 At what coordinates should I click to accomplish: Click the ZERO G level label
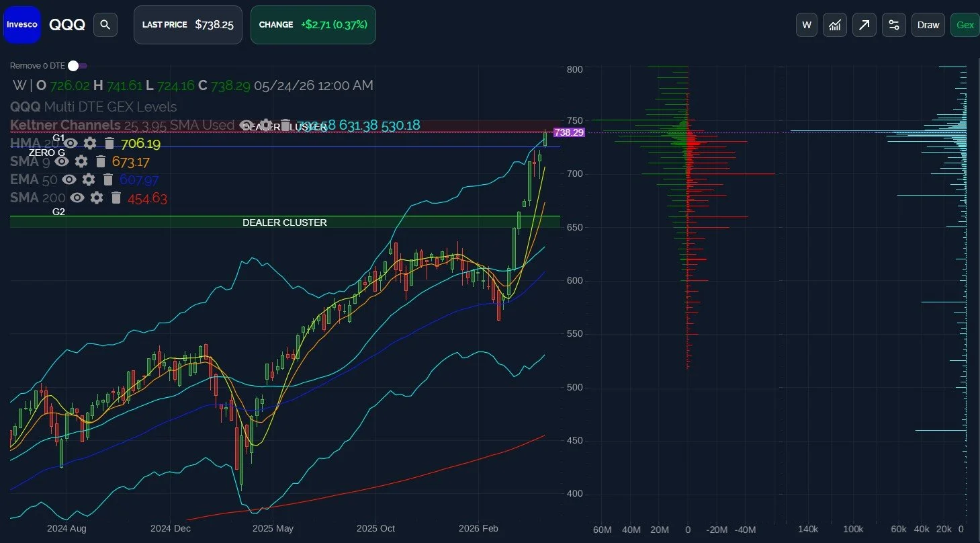click(x=47, y=153)
